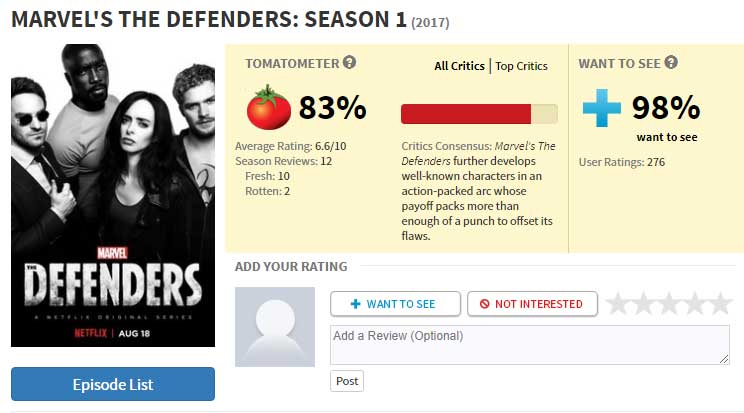Open the Defenders poster image
The width and height of the screenshot is (744, 413).
tap(113, 195)
